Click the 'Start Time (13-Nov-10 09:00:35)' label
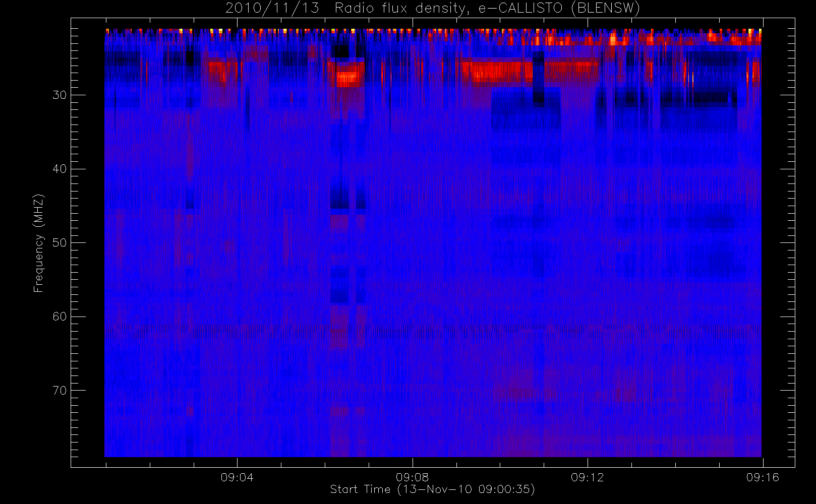The width and height of the screenshot is (816, 504). click(x=432, y=489)
